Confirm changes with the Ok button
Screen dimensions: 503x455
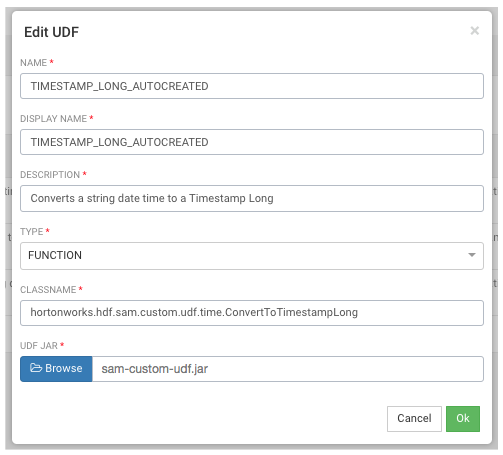tap(463, 418)
